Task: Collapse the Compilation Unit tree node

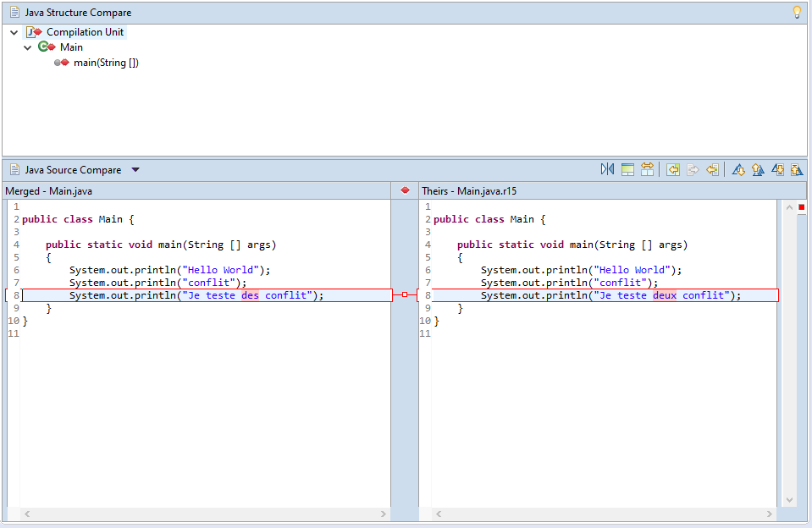Action: pos(14,33)
